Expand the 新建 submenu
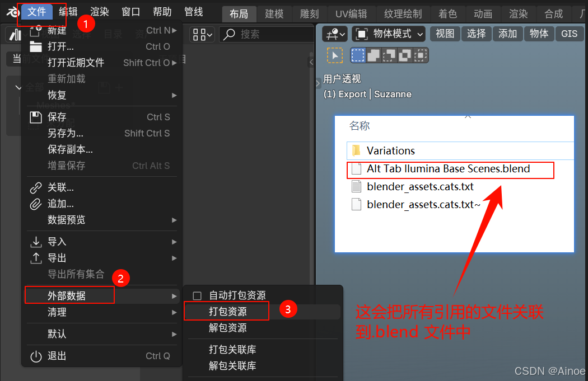588x381 pixels. click(102, 30)
